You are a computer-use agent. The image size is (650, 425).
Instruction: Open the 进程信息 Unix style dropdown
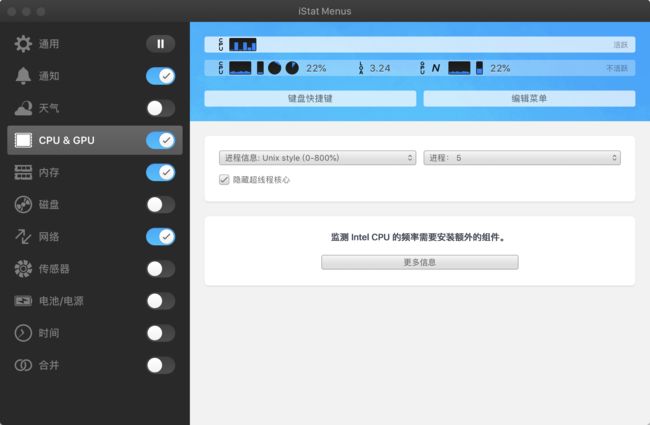pos(317,158)
